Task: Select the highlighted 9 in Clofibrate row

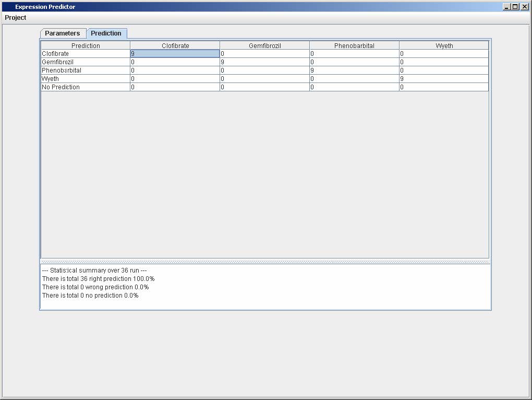Action: pyautogui.click(x=175, y=54)
